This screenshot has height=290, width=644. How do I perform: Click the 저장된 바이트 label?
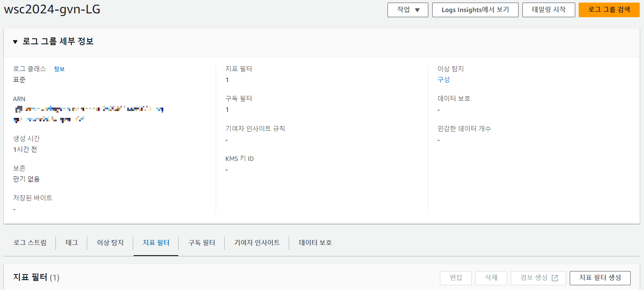(x=33, y=198)
